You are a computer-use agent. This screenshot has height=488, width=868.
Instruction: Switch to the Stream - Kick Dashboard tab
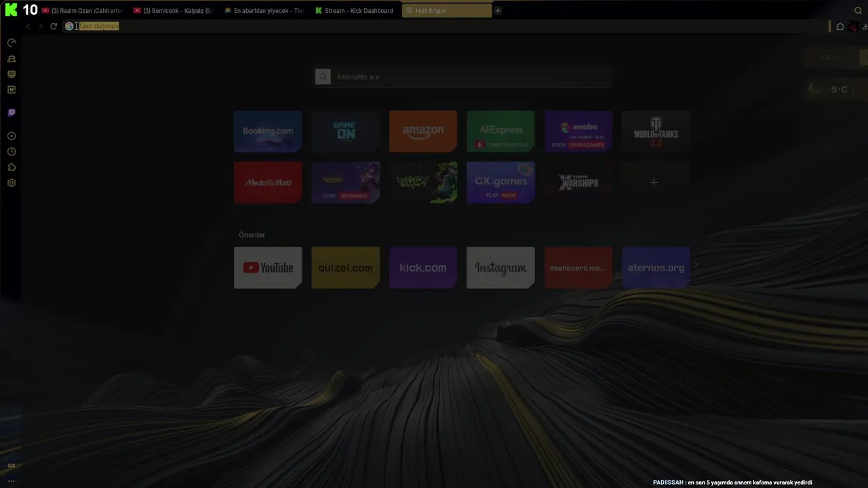point(356,11)
